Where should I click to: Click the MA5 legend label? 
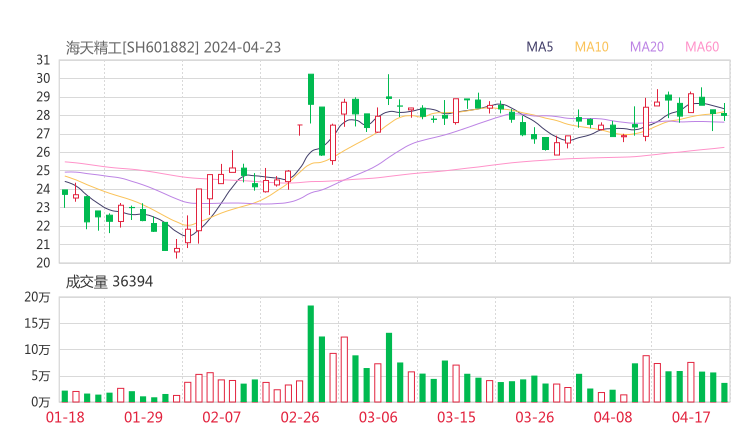click(539, 47)
